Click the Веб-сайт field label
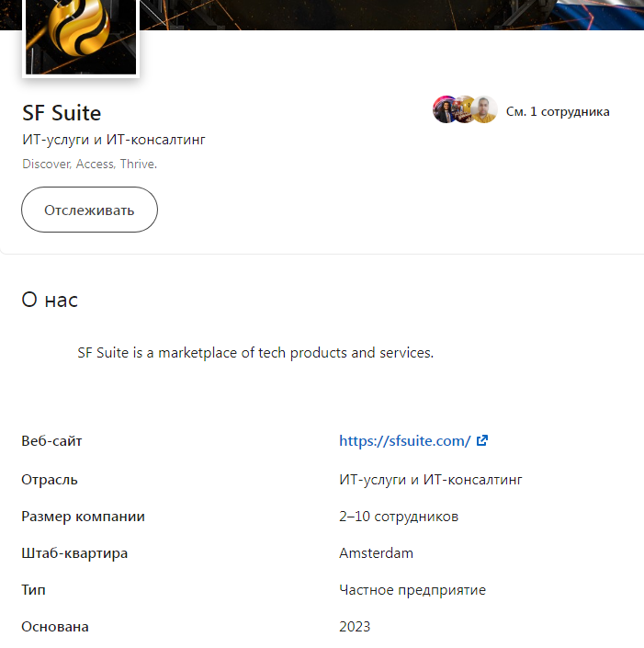Image resolution: width=644 pixels, height=648 pixels. [x=51, y=441]
